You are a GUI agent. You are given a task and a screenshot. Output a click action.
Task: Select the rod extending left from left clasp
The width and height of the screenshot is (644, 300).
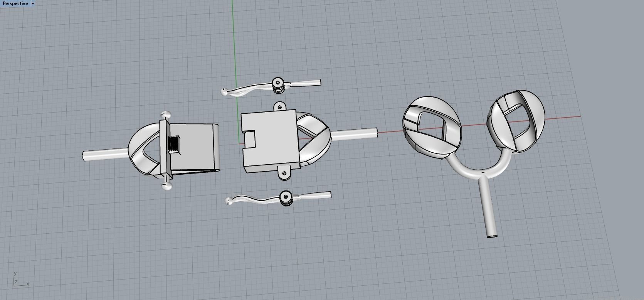[106, 154]
